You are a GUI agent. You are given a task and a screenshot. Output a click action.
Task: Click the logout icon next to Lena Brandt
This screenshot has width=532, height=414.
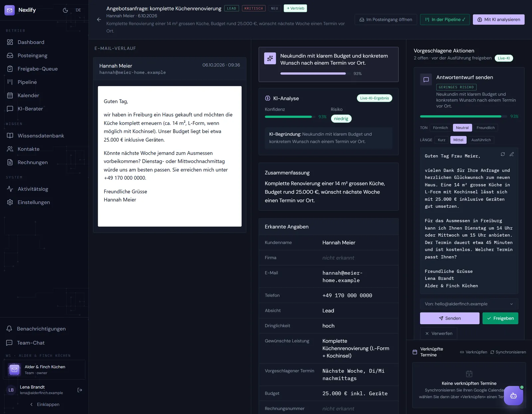[80, 390]
